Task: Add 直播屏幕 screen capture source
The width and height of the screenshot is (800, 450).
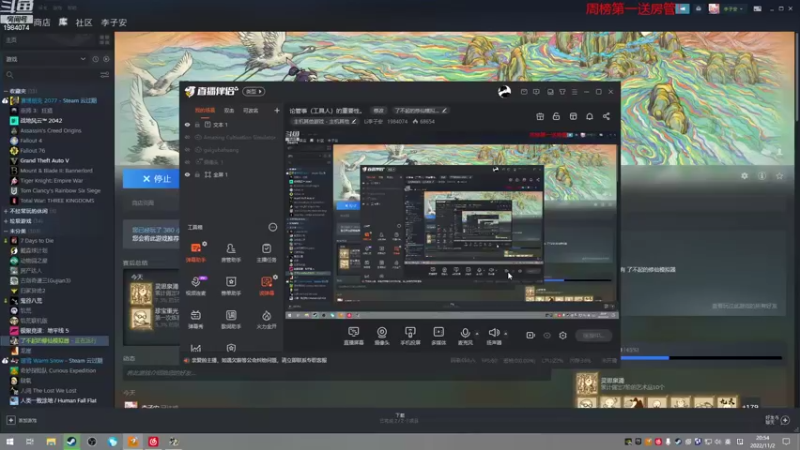Action: click(x=354, y=336)
